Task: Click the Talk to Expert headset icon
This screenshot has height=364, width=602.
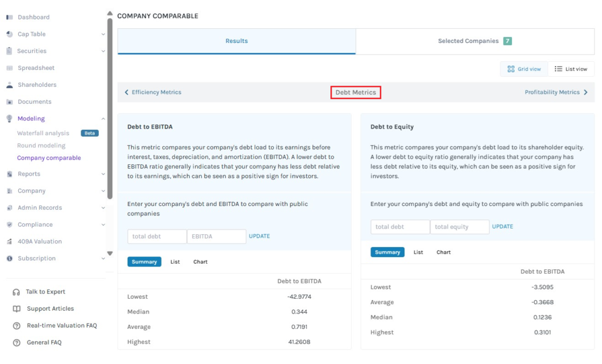Action: tap(16, 292)
